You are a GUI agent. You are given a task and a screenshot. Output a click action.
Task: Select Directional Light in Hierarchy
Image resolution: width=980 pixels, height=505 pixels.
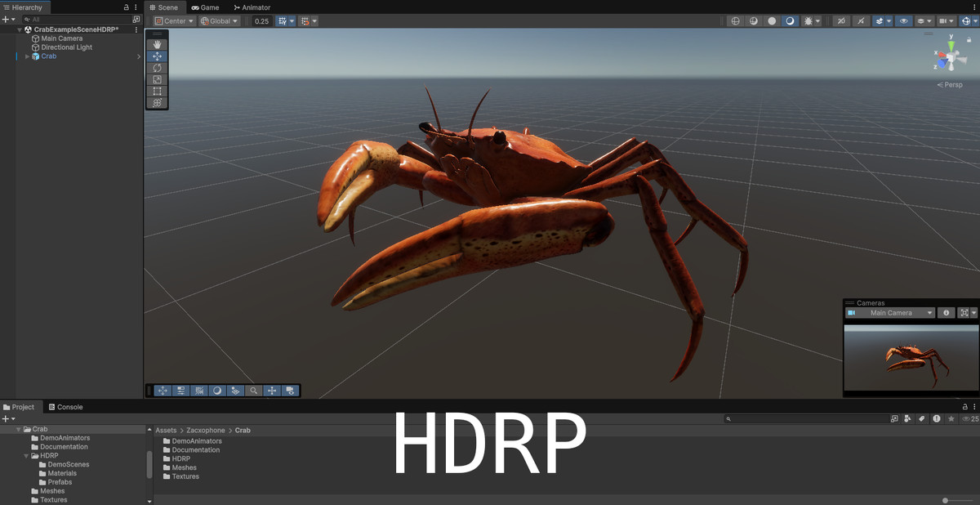coord(67,47)
